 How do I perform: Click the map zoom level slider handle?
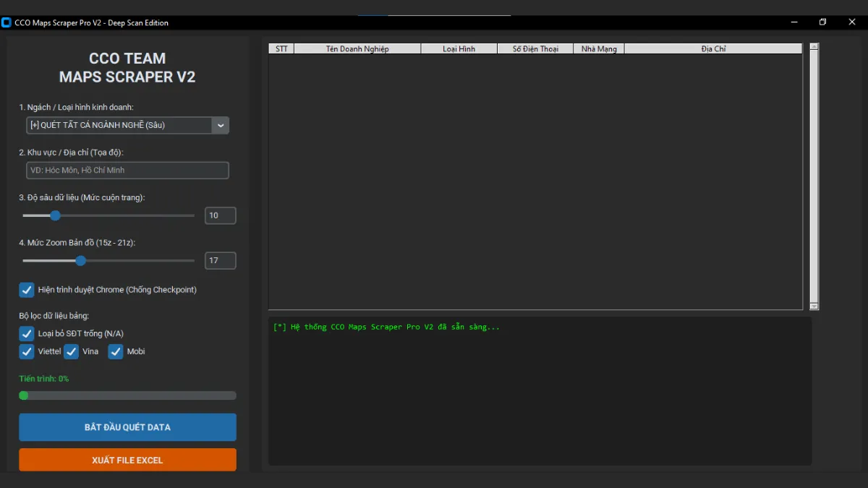click(81, 260)
